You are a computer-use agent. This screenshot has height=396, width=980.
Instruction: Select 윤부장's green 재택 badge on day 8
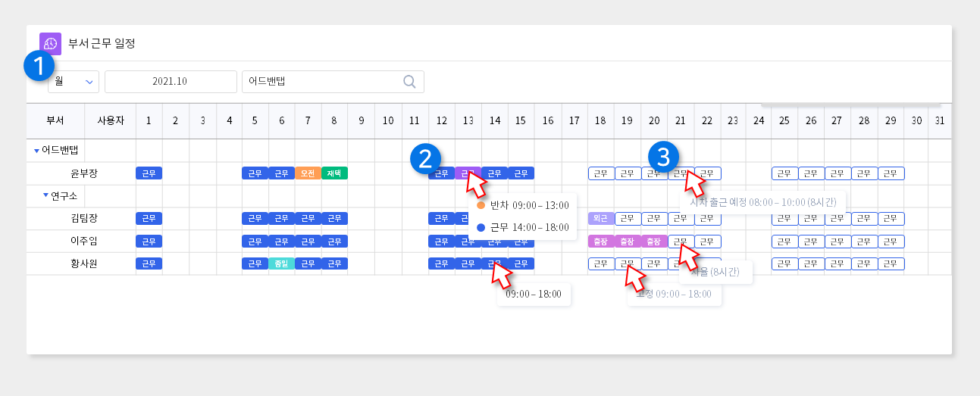tap(334, 173)
